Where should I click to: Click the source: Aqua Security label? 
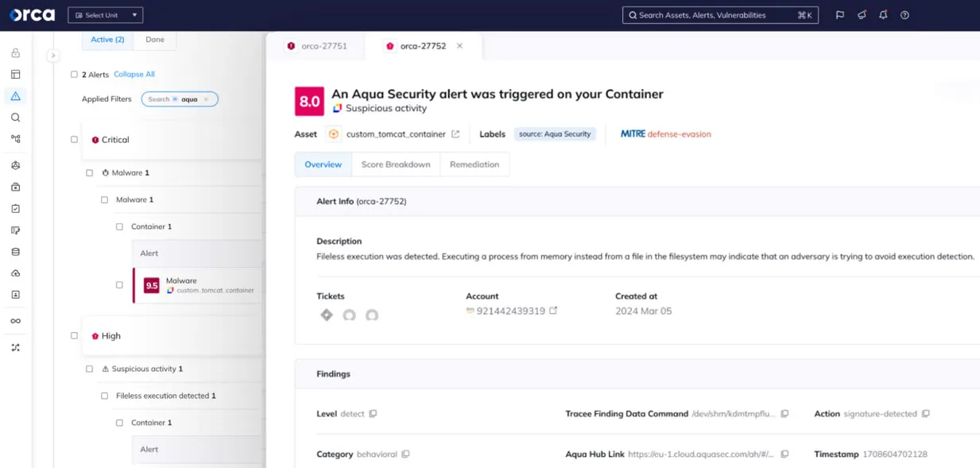click(555, 134)
